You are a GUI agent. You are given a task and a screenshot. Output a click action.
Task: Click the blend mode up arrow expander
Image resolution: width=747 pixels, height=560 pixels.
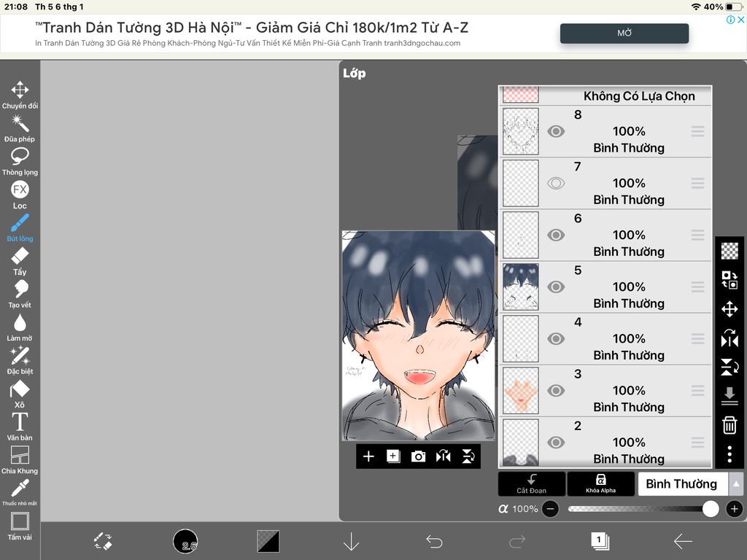point(736,484)
